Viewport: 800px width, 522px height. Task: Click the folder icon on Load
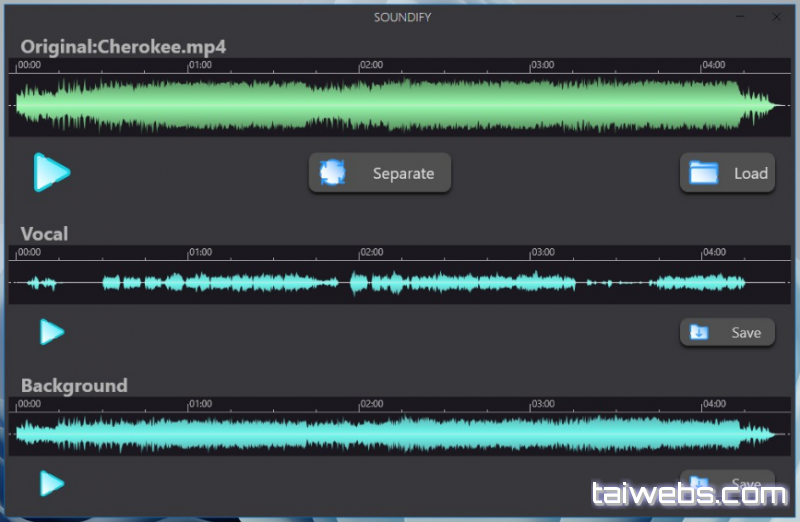click(704, 172)
